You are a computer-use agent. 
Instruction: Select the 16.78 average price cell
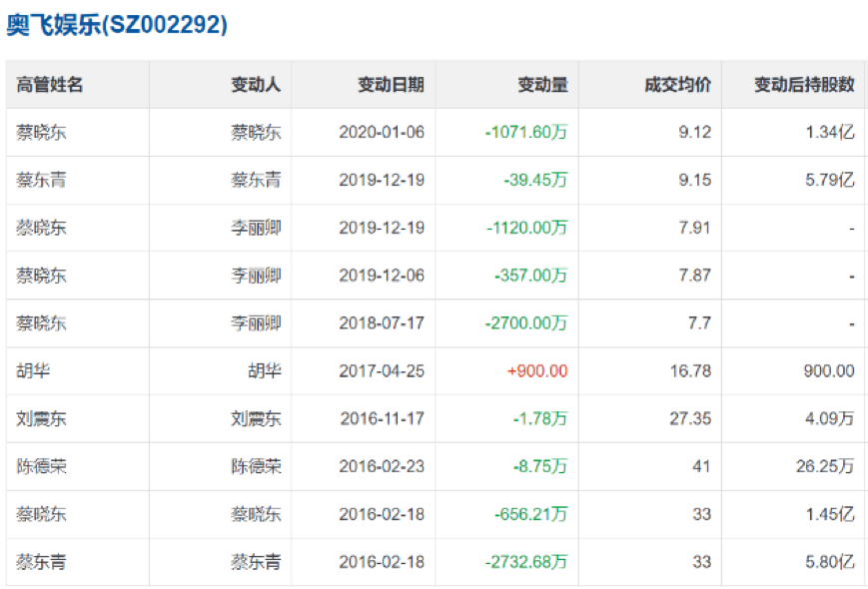tap(690, 370)
